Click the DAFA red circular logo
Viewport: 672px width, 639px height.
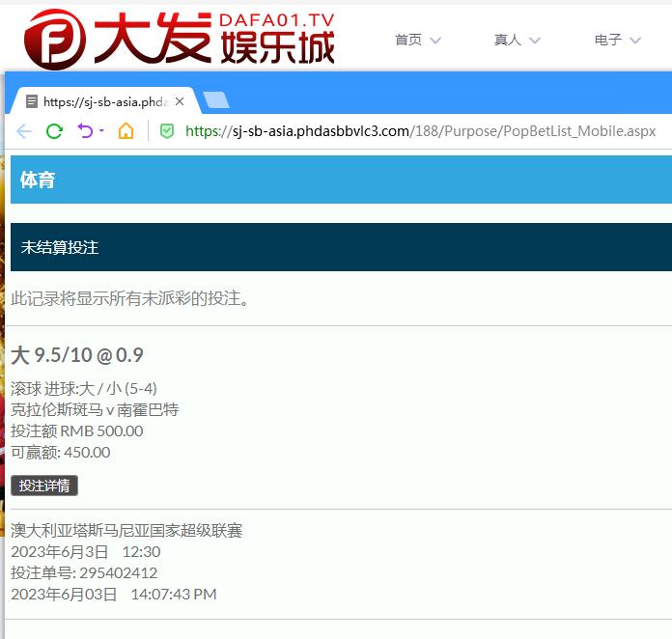47,39
